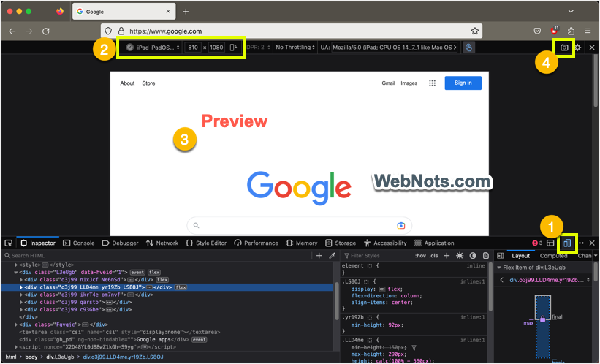600x364 pixels.
Task: Click Search HTML field
Action: 157,256
